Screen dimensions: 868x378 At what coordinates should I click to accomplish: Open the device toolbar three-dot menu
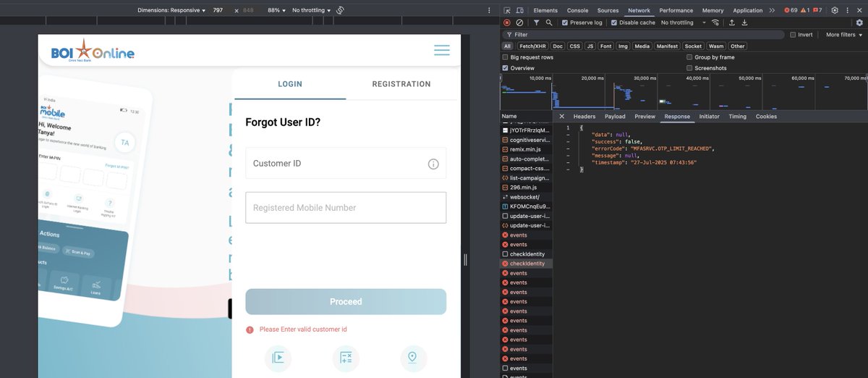coord(489,11)
